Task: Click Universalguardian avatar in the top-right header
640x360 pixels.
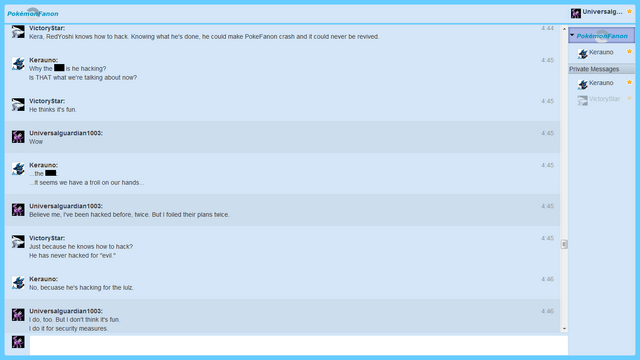Action: [x=576, y=13]
